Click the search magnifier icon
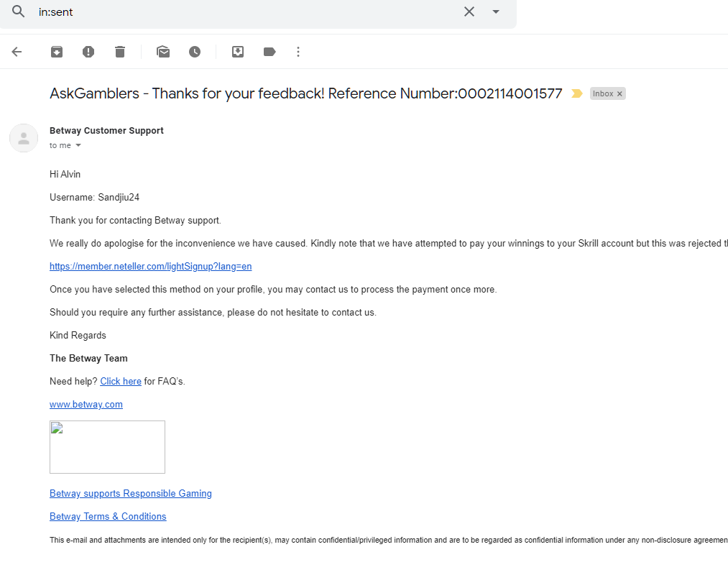This screenshot has height=570, width=728. tap(18, 12)
